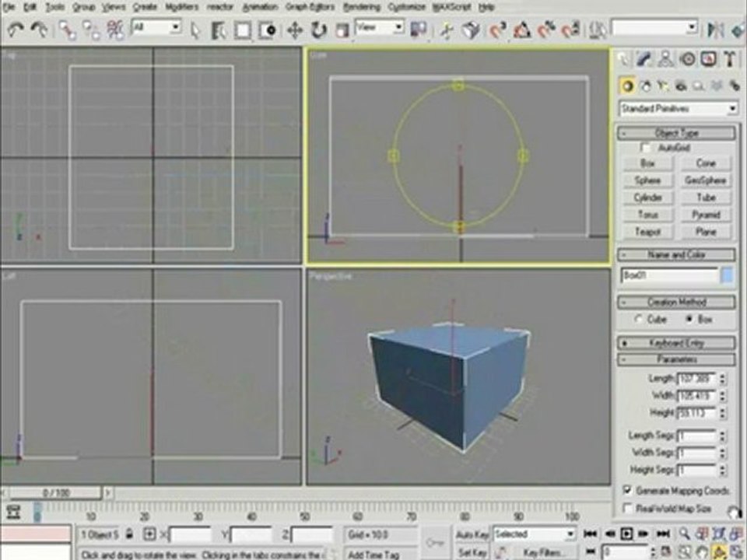The height and width of the screenshot is (560, 747).
Task: Check the AutoGrid checkbox
Action: [646, 148]
